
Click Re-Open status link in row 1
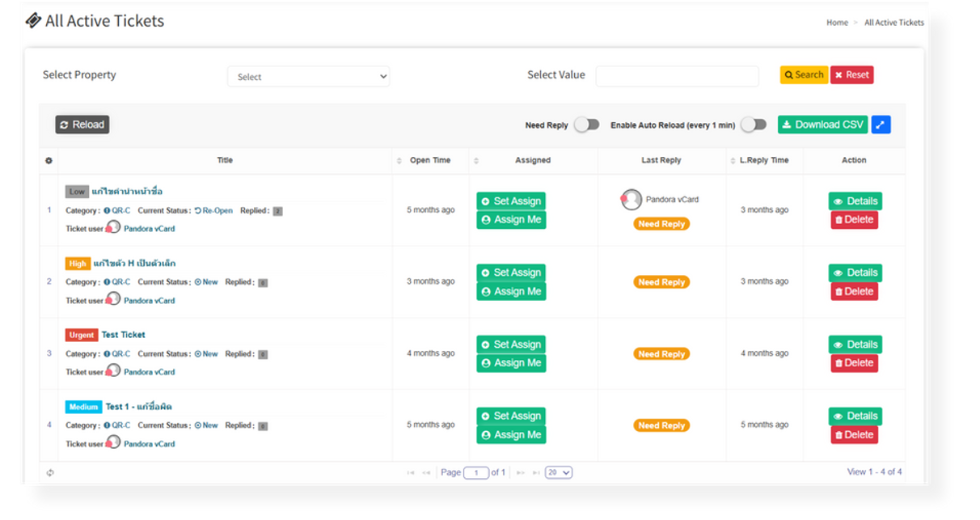tap(213, 211)
